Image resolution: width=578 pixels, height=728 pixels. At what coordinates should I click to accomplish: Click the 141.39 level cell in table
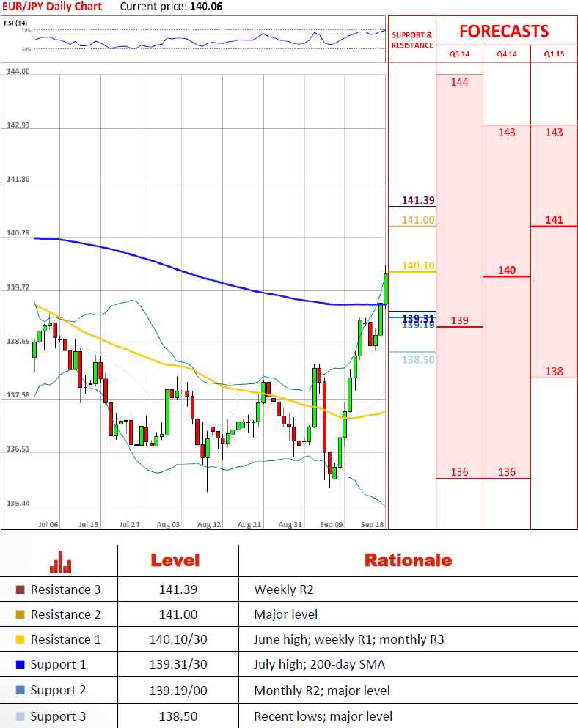(x=178, y=589)
